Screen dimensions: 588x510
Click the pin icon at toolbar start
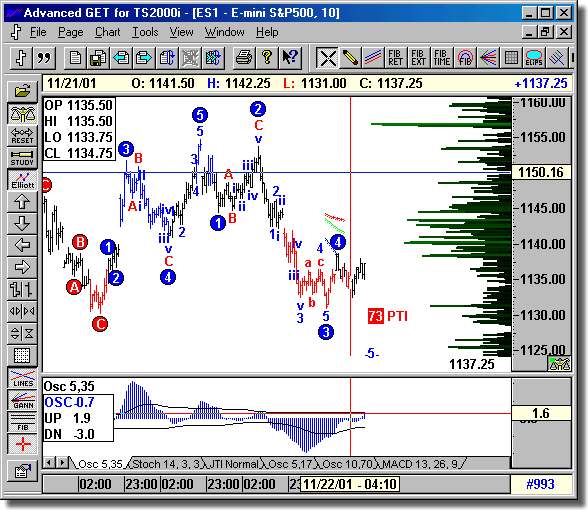21,58
